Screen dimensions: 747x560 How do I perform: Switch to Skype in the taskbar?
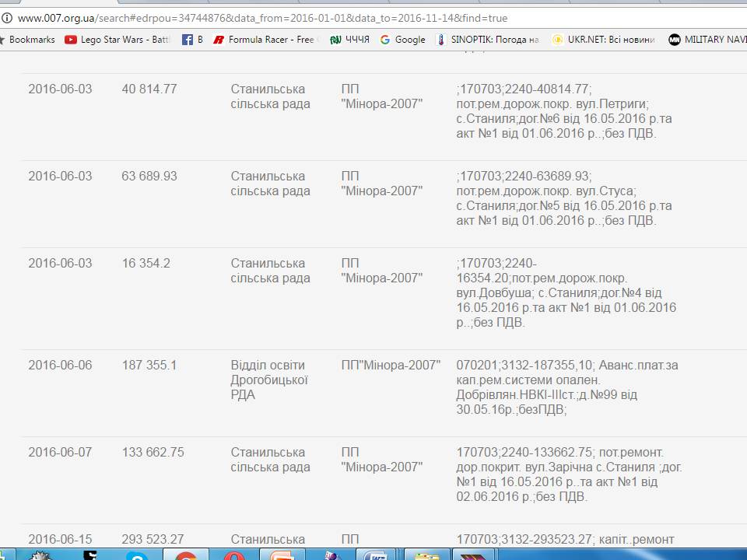coord(138,555)
